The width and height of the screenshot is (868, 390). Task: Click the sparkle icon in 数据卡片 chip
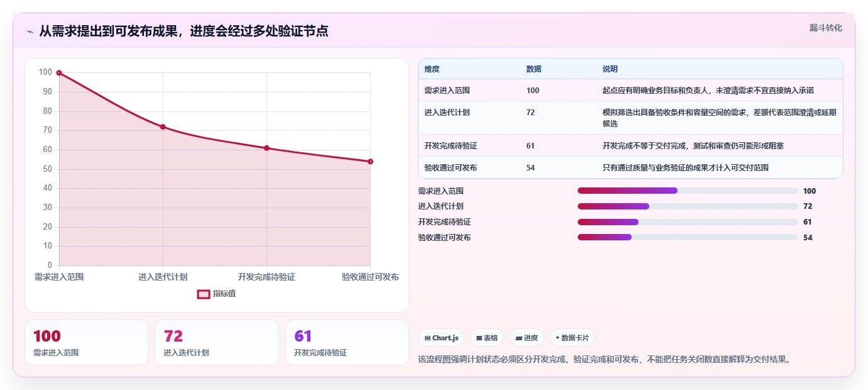(x=558, y=338)
